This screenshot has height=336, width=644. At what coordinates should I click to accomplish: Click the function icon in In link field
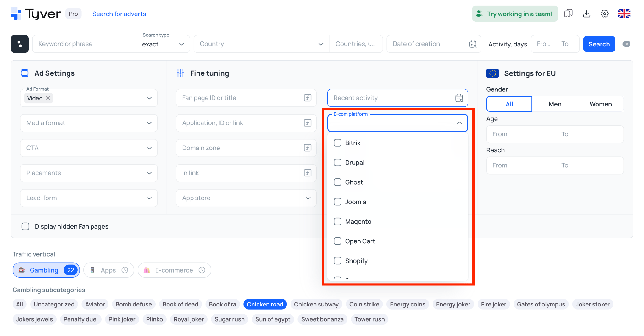point(308,173)
